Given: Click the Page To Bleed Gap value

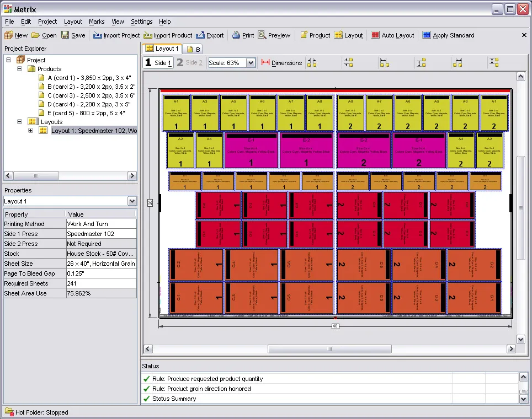Looking at the screenshot, I should coord(102,273).
